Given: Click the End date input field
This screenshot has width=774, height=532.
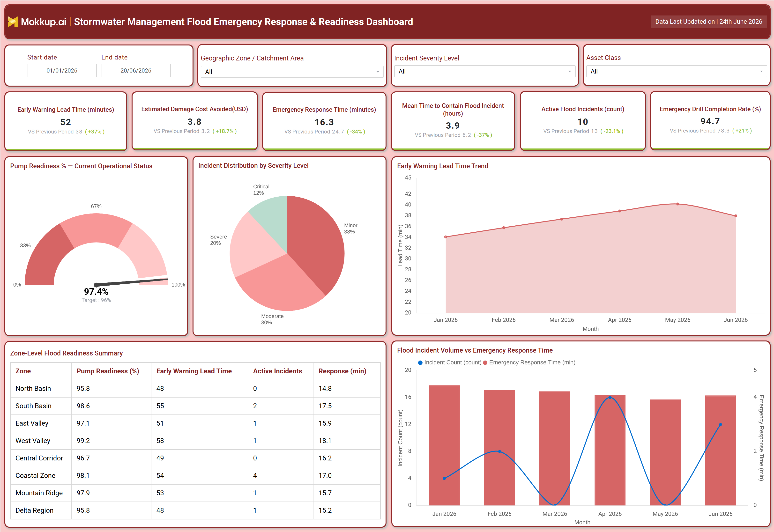Looking at the screenshot, I should click(x=136, y=71).
